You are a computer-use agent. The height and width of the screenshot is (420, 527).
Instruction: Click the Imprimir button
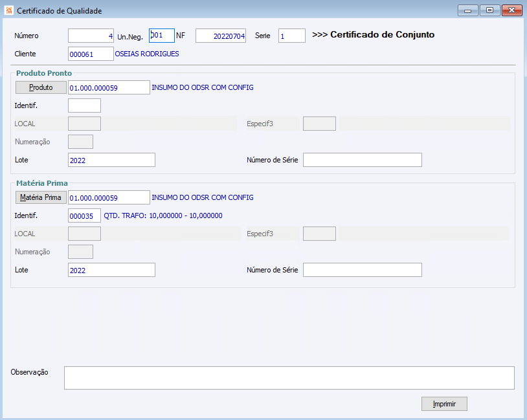(x=444, y=404)
